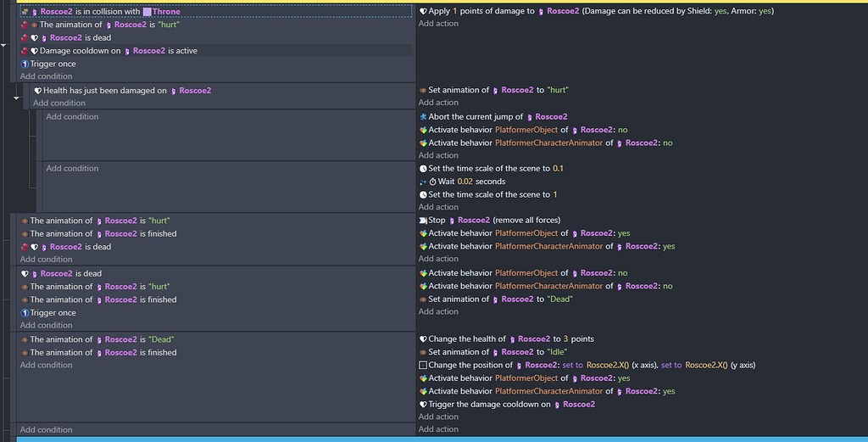Click the stopwatch icon beside Wait 0.02 seconds
This screenshot has height=442, width=868.
tap(432, 182)
